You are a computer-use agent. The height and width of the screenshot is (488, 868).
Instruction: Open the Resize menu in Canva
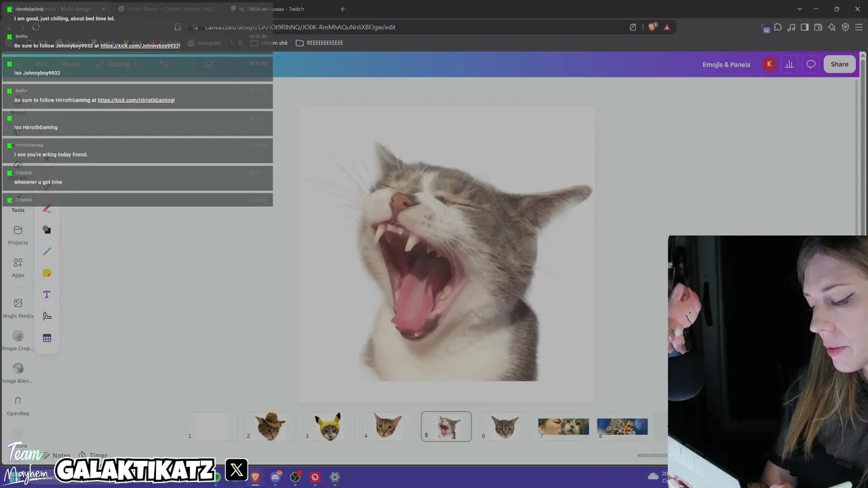(x=71, y=64)
